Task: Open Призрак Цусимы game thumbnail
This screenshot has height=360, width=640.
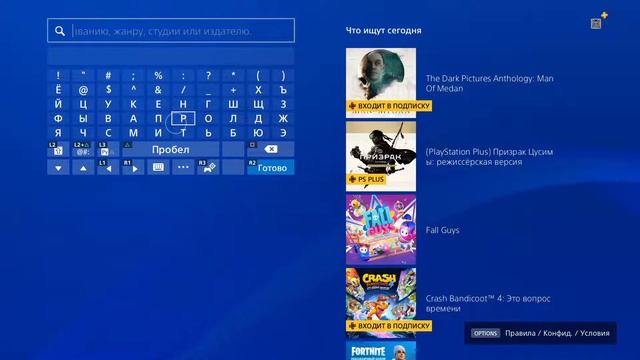Action: point(381,156)
